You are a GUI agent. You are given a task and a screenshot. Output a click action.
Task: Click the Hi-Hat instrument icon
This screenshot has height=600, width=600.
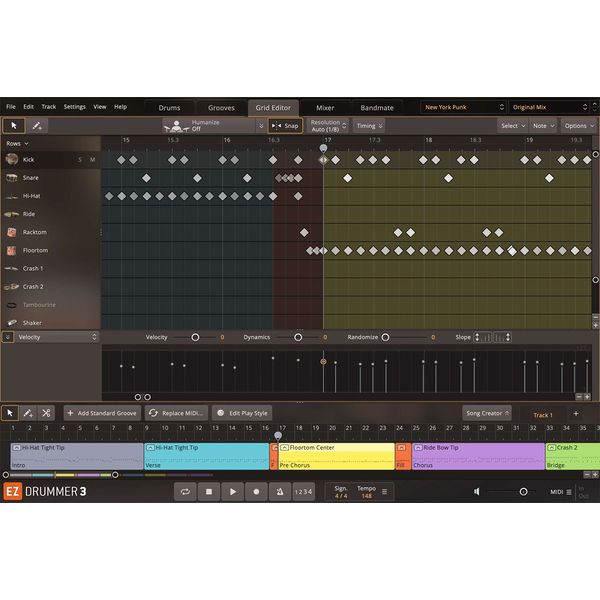(x=12, y=196)
